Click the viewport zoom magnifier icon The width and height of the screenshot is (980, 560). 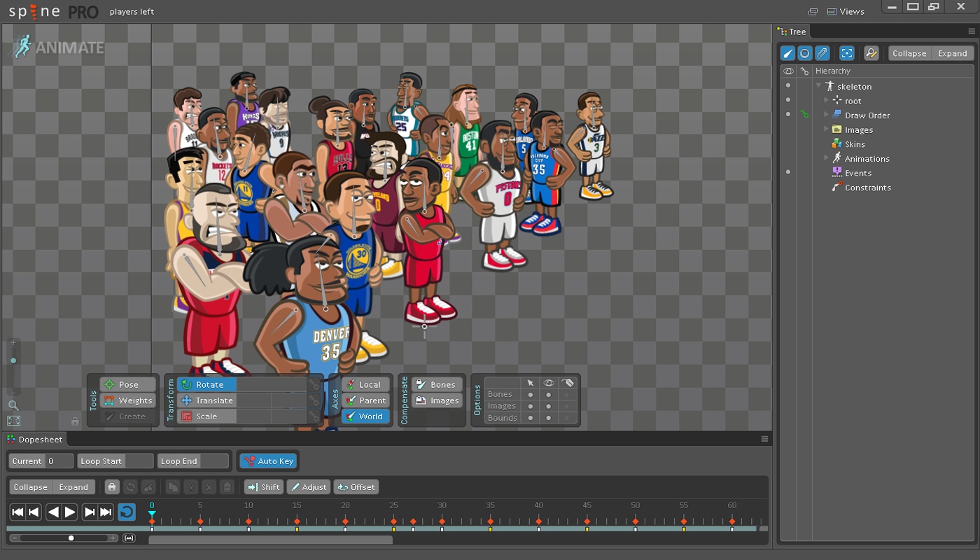(13, 405)
